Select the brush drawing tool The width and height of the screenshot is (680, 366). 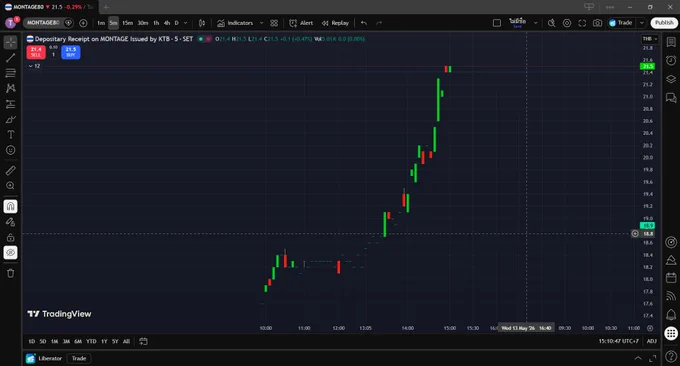(x=10, y=120)
